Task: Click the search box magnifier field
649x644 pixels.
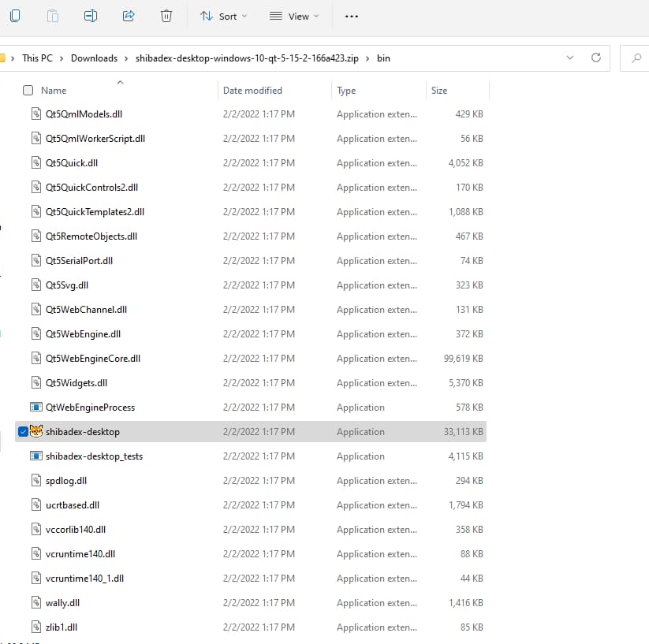Action: point(636,58)
